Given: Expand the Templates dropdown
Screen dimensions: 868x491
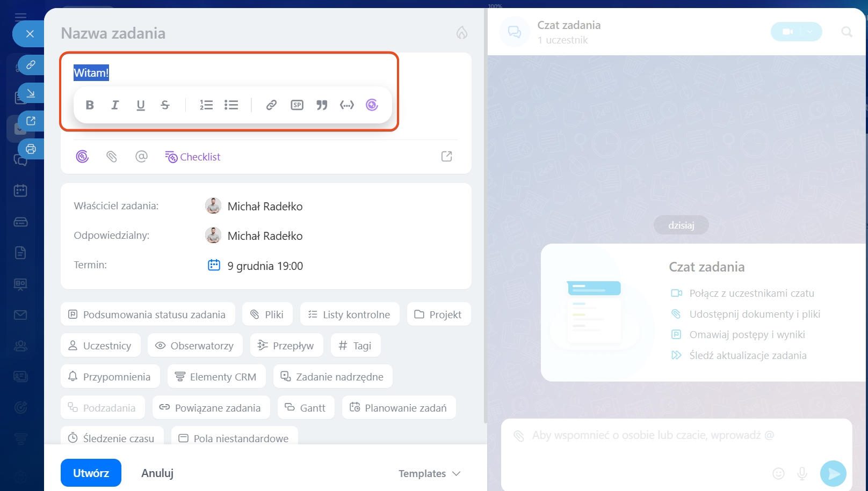Looking at the screenshot, I should point(429,473).
